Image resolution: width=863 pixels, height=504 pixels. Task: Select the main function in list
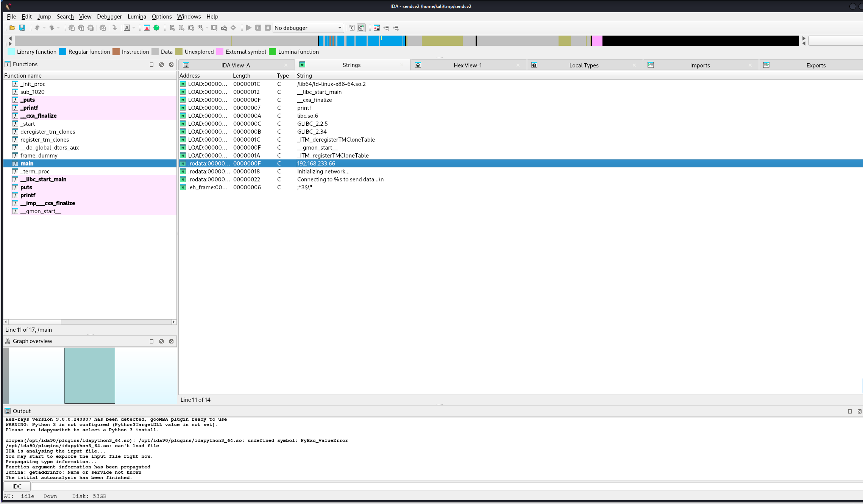27,164
